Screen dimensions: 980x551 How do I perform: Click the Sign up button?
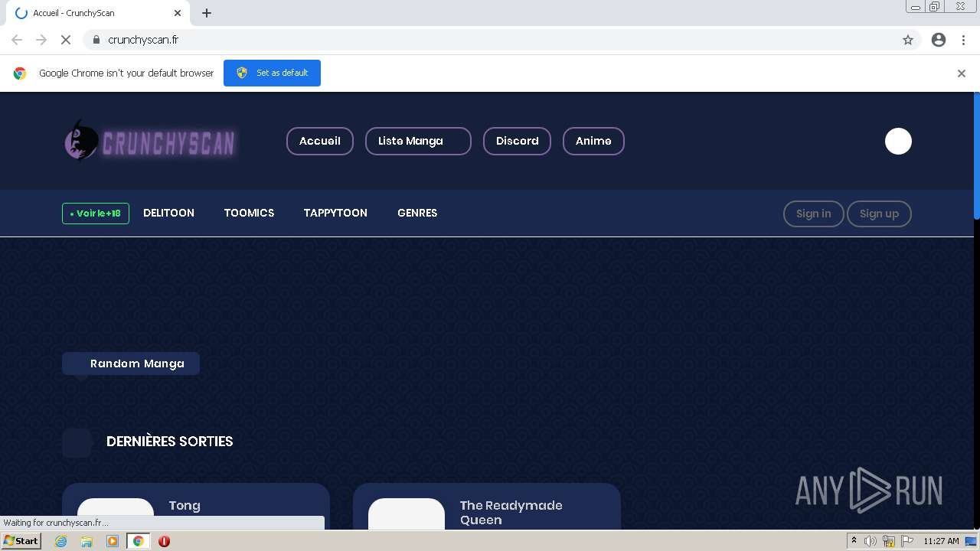click(x=879, y=214)
